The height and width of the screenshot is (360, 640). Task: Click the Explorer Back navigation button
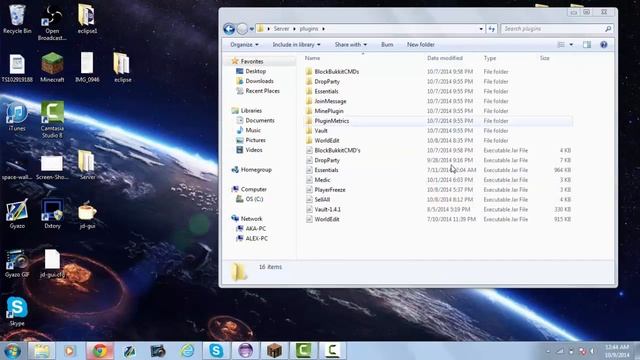tap(229, 29)
